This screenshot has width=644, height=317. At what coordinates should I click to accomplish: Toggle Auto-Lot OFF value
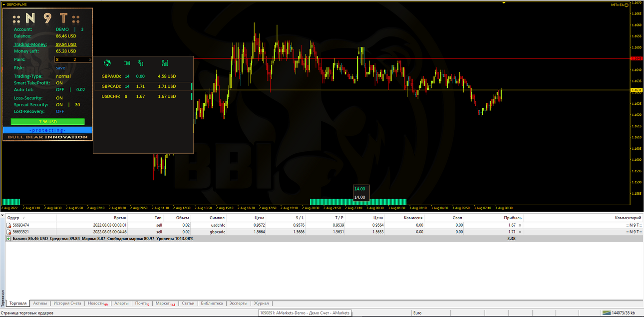pyautogui.click(x=60, y=90)
